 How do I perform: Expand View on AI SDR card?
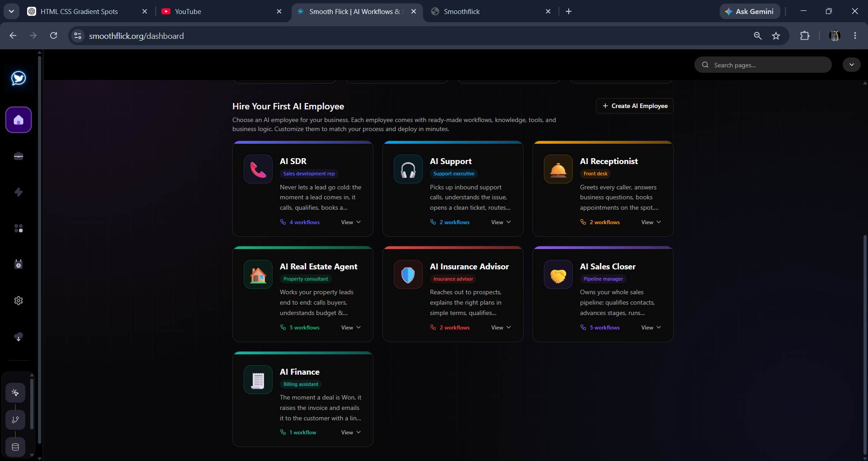[351, 222]
